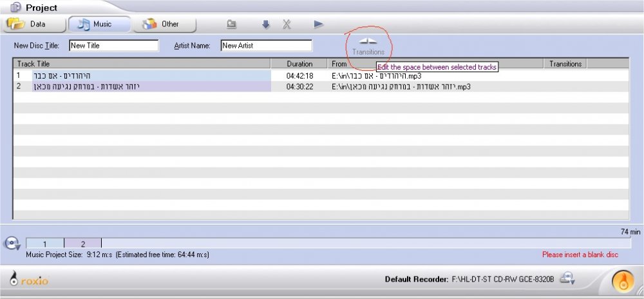Screen dimensions: 644x299
Task: Open the disc size dropdown icon
Action: pos(12,243)
